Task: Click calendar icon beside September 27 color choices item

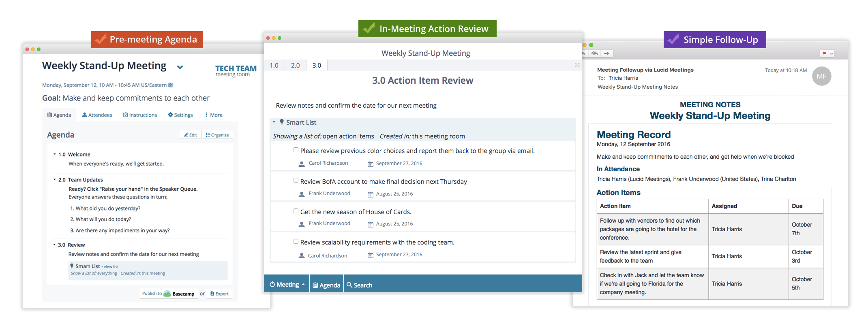Action: 371,164
